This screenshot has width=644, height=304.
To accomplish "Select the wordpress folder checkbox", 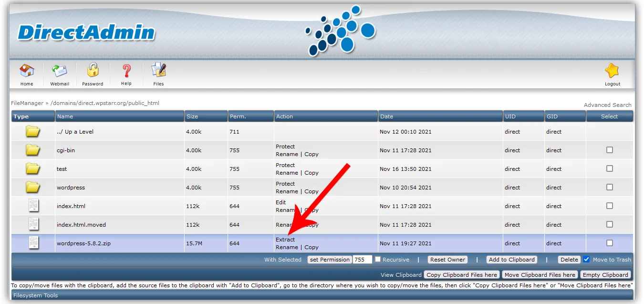I will 609,187.
